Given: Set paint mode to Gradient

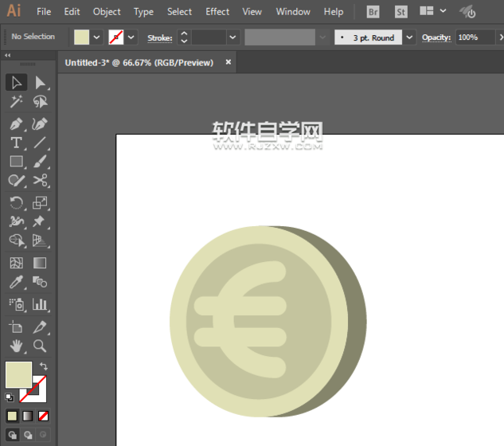Looking at the screenshot, I should 28,416.
